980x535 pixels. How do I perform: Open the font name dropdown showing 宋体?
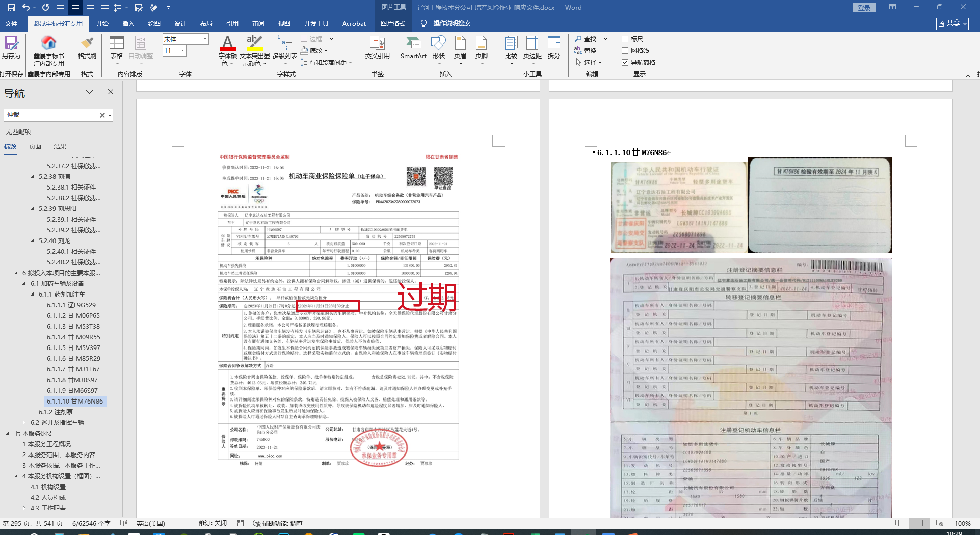[x=205, y=39]
